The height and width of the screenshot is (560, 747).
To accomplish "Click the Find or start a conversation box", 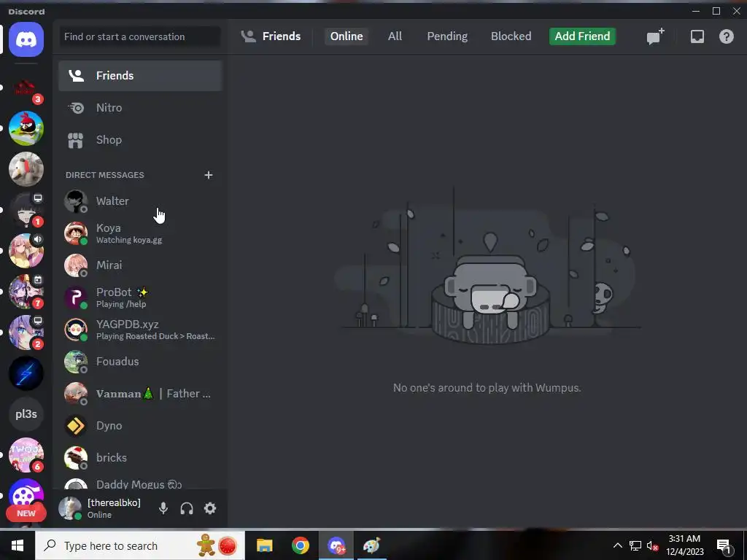I will tap(139, 36).
